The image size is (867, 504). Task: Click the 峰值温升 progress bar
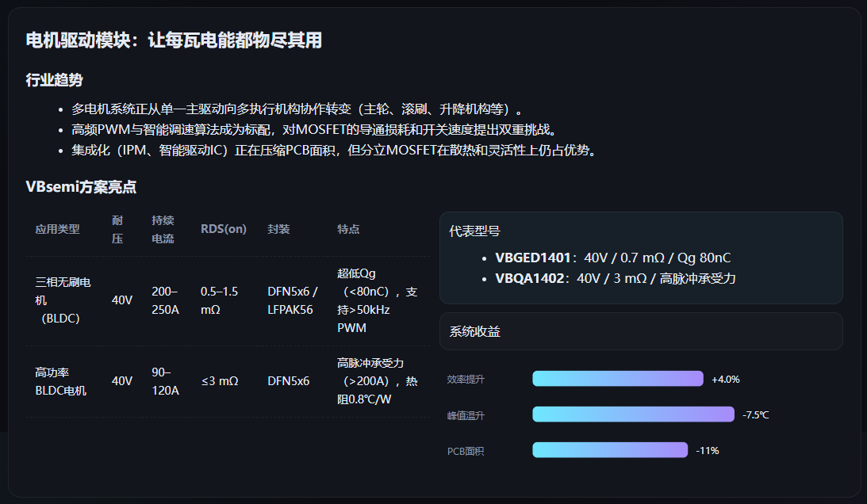pyautogui.click(x=633, y=414)
